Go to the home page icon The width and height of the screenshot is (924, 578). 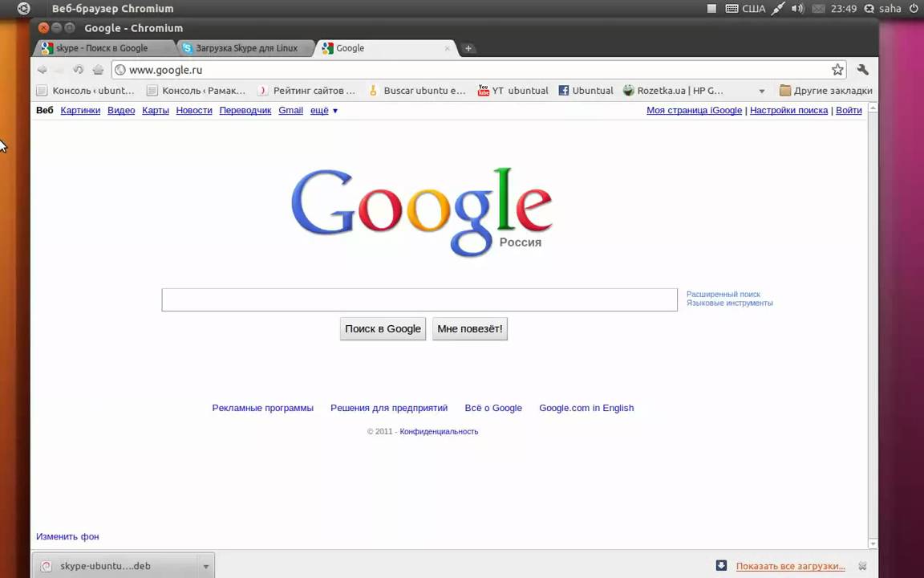coord(98,70)
